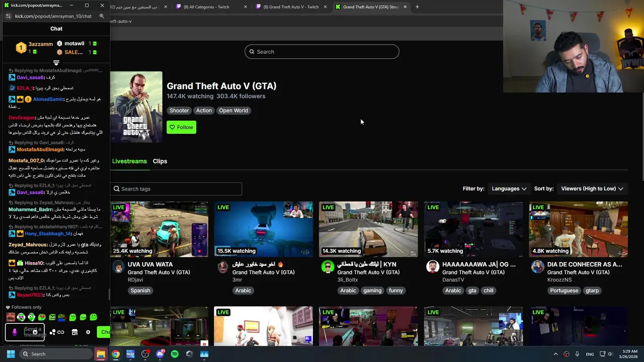Click the gtarp tag under KroozzNS stream
Screen dimensions: 644x362
pos(592,291)
